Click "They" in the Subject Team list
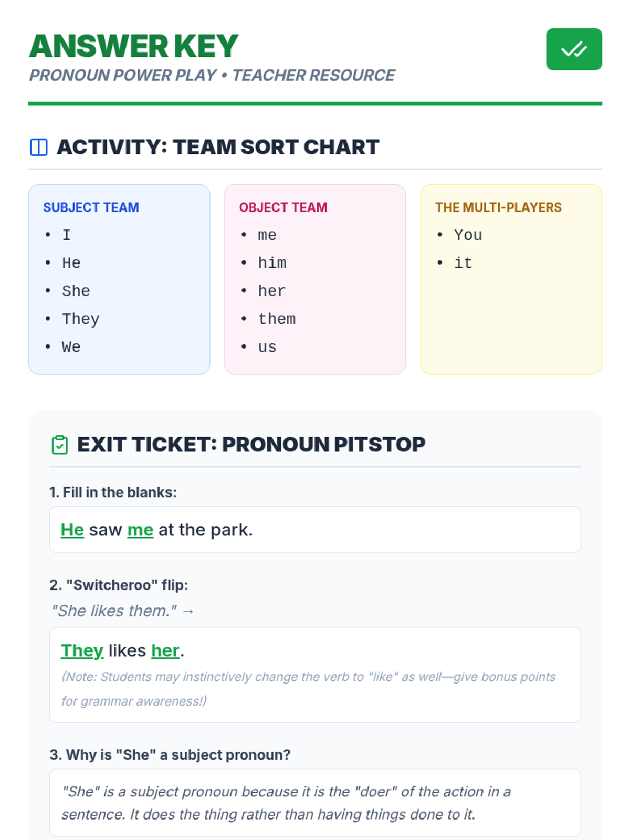This screenshot has height=840, width=630. (80, 319)
